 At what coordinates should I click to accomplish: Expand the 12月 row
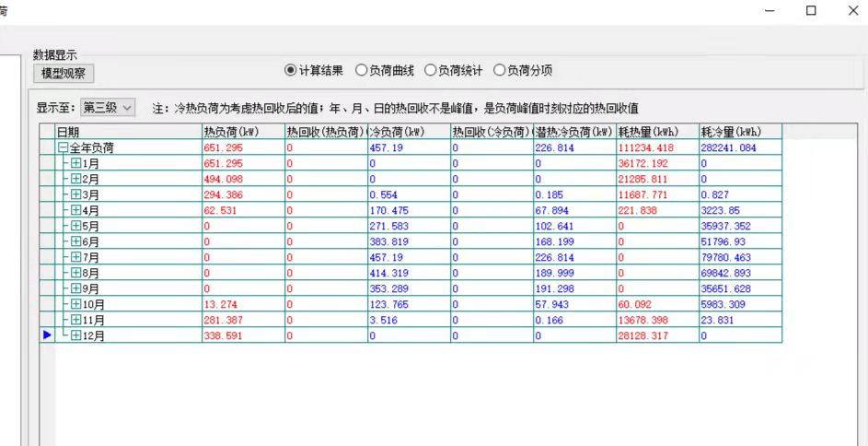point(75,335)
